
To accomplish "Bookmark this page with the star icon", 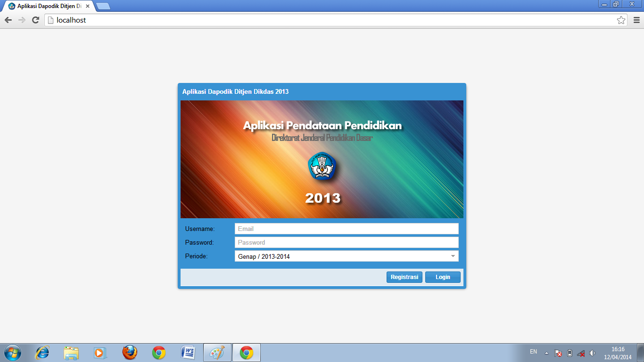I will (x=621, y=20).
